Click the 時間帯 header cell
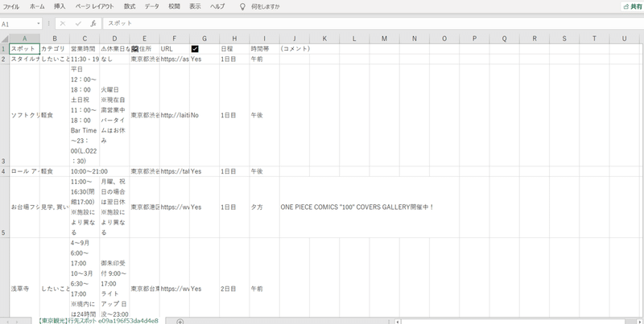The image size is (644, 324). [265, 49]
